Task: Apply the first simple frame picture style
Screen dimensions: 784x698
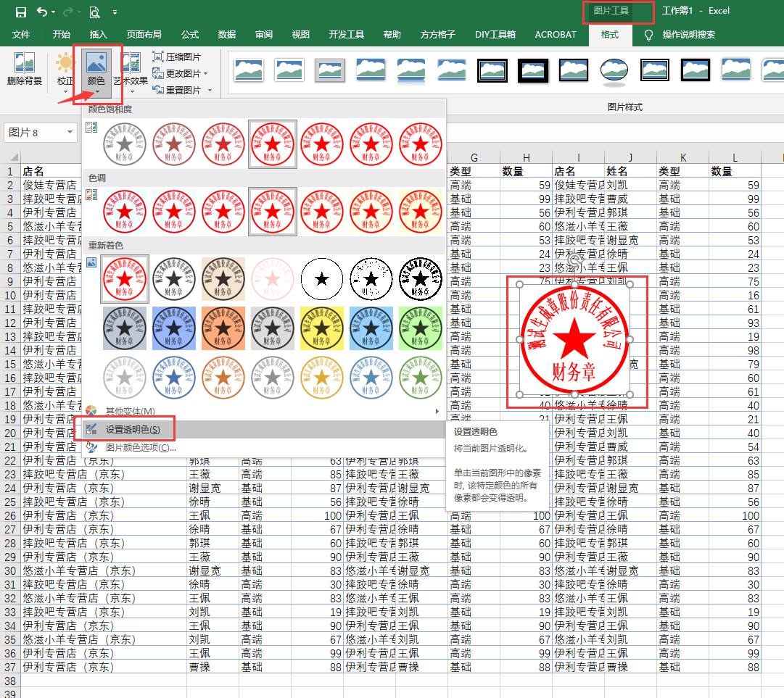Action: pos(249,70)
